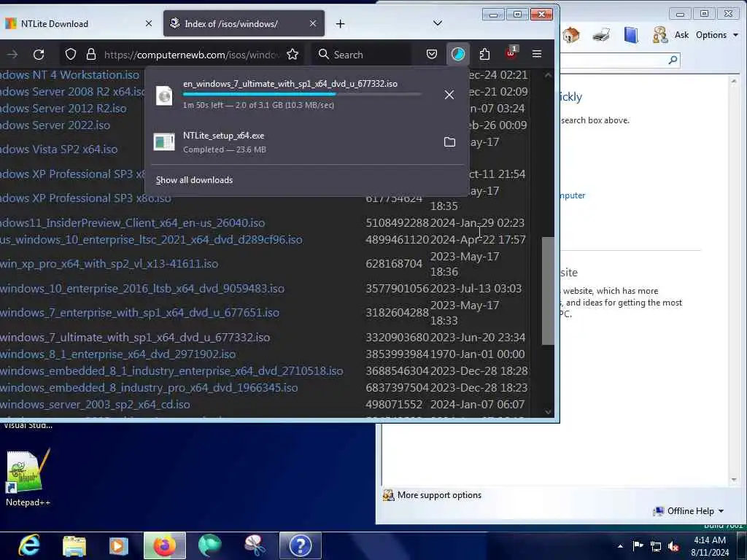
Task: Click the Help window browse book icon
Action: pyautogui.click(x=631, y=35)
